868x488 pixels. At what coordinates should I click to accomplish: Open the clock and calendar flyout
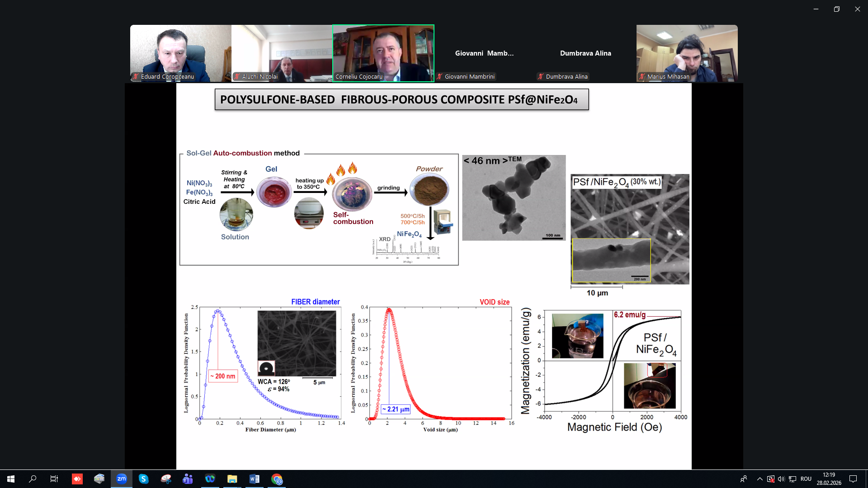(x=829, y=479)
